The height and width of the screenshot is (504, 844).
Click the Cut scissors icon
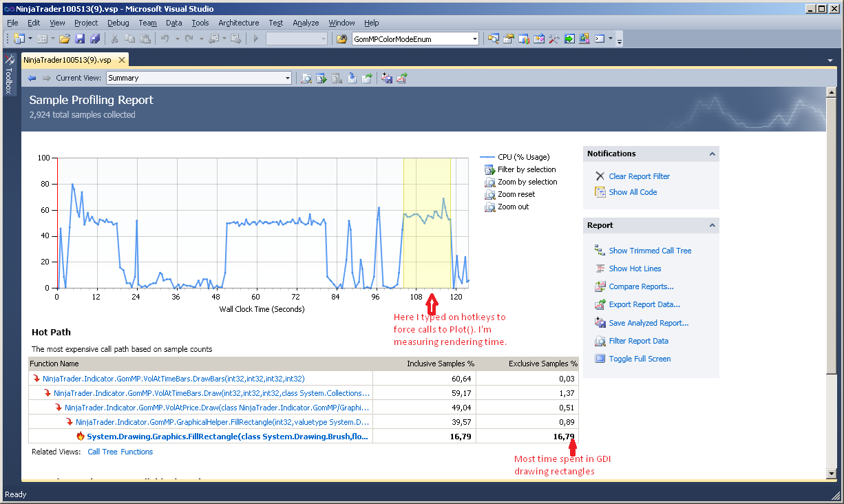[115, 39]
